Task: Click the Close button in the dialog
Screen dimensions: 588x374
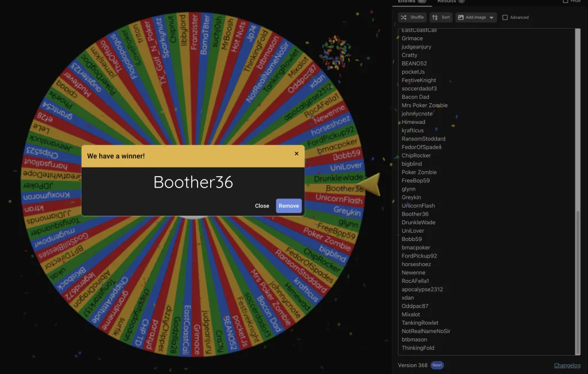Action: tap(262, 206)
